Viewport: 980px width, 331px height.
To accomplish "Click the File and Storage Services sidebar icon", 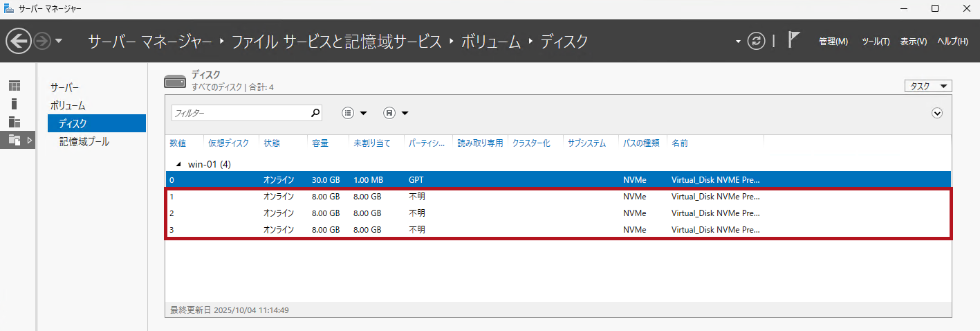I will click(15, 140).
